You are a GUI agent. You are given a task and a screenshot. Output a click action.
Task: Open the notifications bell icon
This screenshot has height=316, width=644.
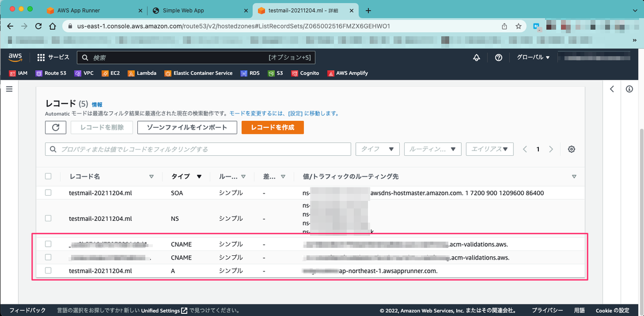(476, 58)
